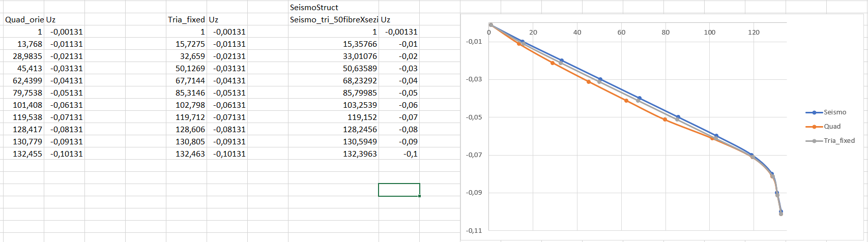The height and width of the screenshot is (242, 868).
Task: Click the green-outlined active empty cell
Action: (x=399, y=190)
